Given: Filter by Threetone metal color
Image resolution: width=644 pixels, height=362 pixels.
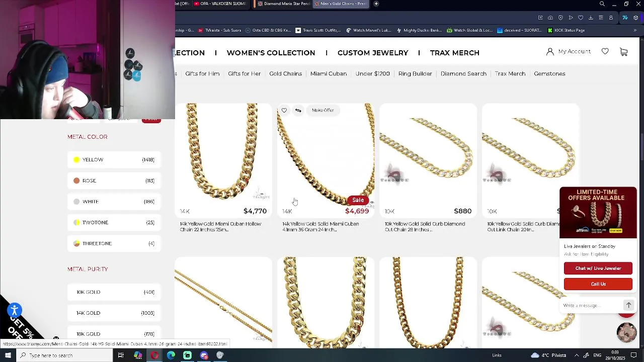Looking at the screenshot, I should click(114, 243).
